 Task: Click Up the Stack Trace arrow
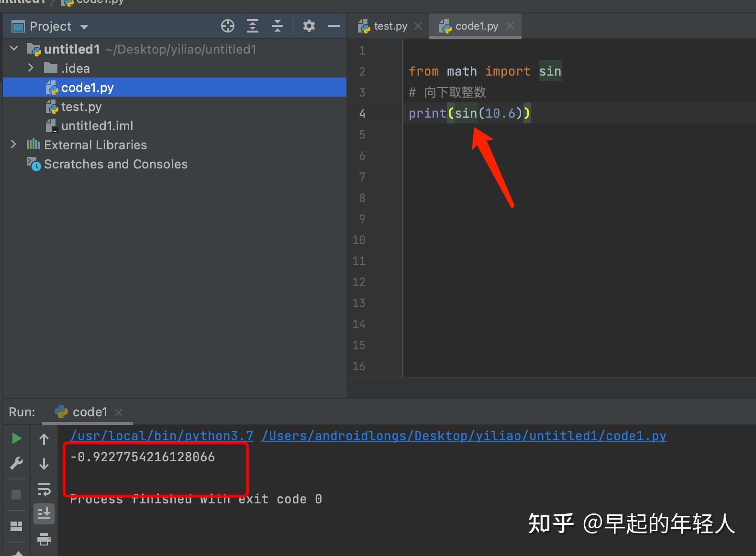point(44,439)
